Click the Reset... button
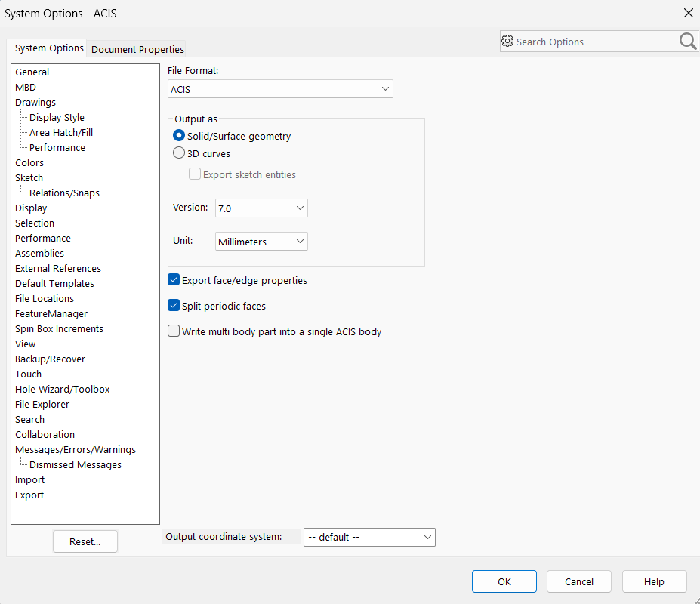700x604 pixels. click(85, 541)
